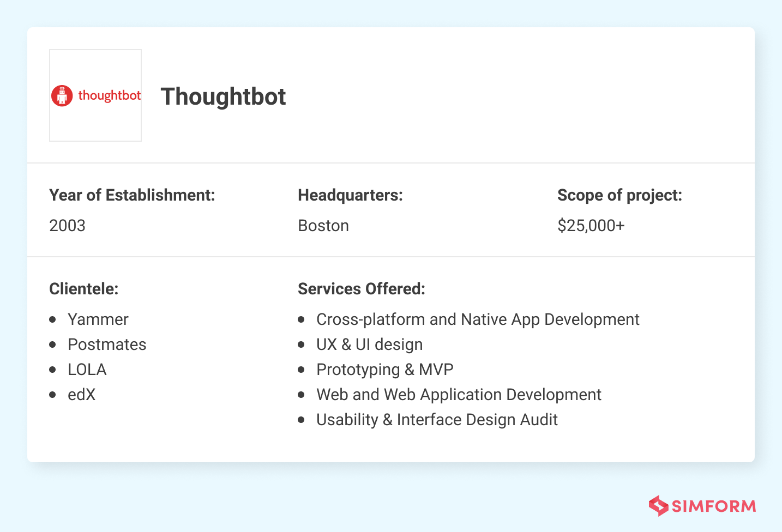The height and width of the screenshot is (532, 782).
Task: Click the red robot icon in logo
Action: [62, 96]
